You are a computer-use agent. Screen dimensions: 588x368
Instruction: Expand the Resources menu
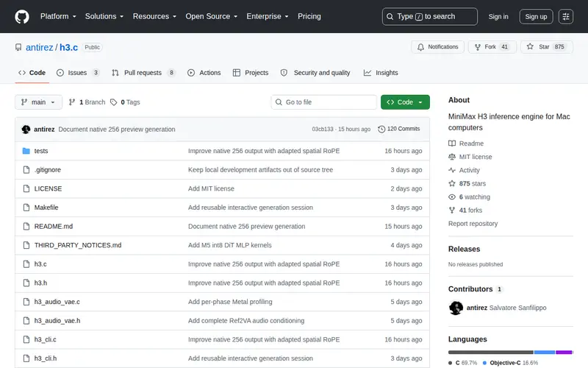click(x=154, y=16)
